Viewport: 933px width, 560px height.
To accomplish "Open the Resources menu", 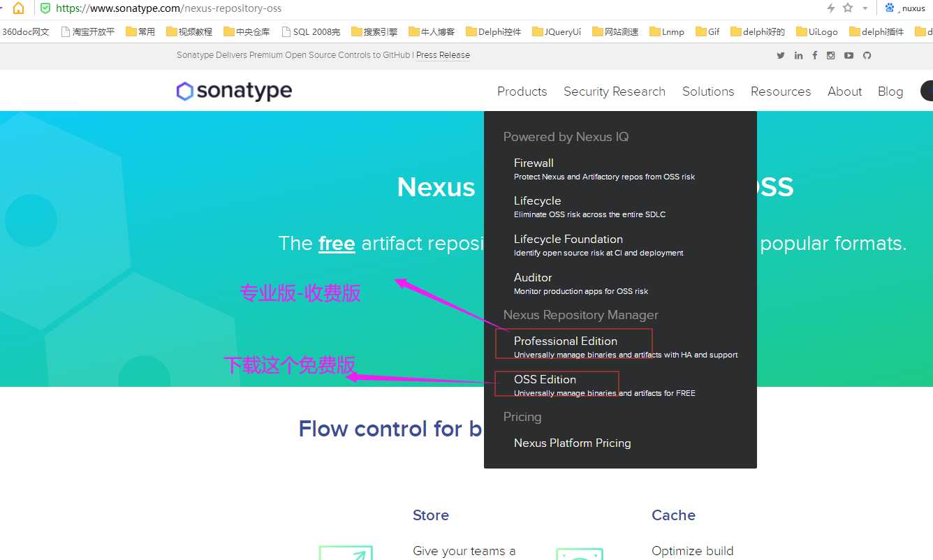I will point(781,91).
